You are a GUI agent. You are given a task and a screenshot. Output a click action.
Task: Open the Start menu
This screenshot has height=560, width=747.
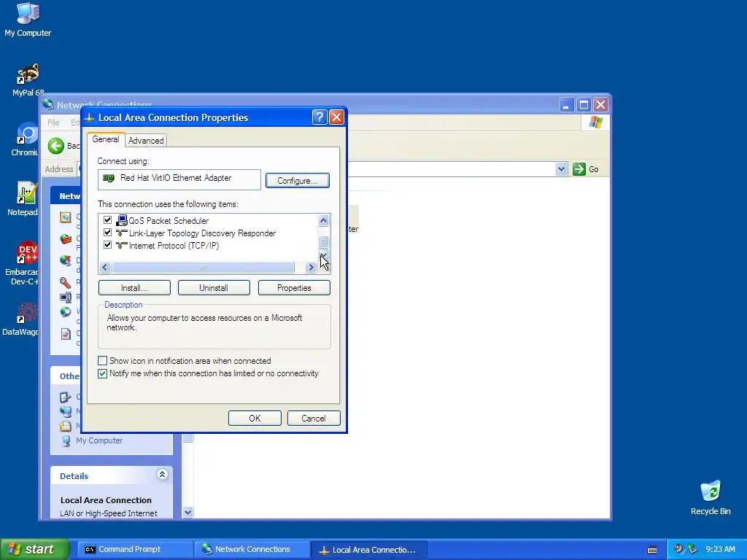35,549
